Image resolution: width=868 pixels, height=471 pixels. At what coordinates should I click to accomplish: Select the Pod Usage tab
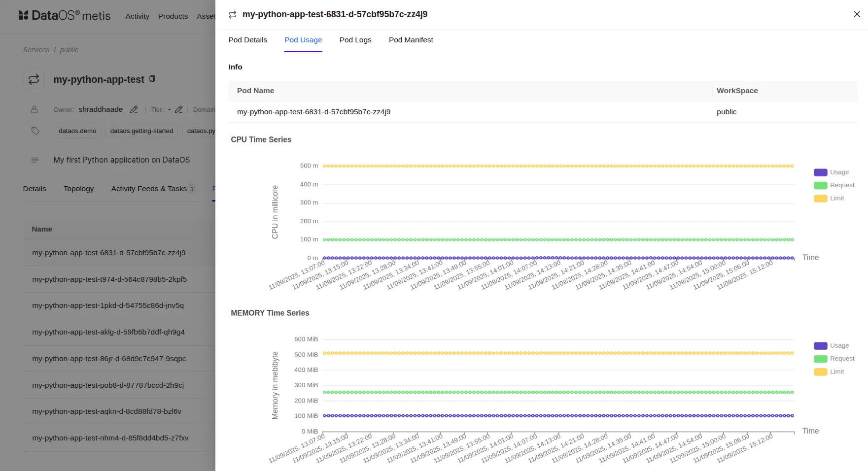[x=303, y=40]
